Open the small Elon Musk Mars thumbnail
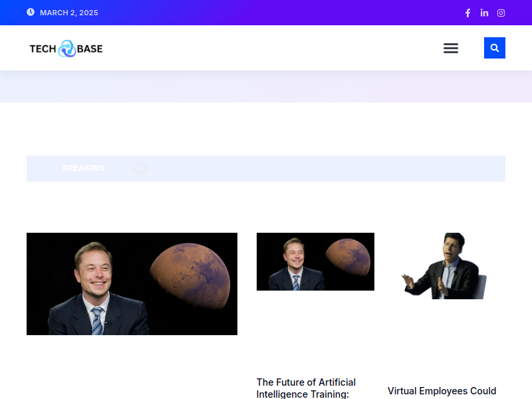Viewport: 532px width, 399px height. tap(315, 261)
